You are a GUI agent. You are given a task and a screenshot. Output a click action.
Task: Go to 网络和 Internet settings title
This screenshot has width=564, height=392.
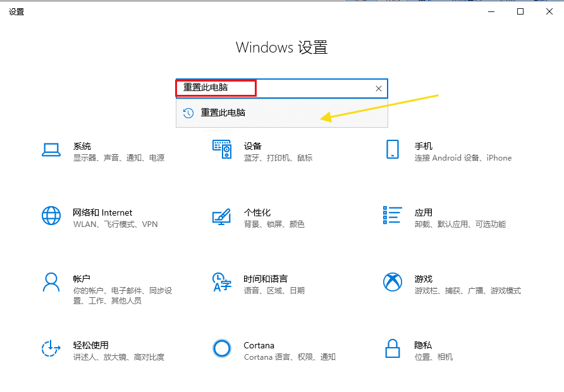(x=102, y=212)
